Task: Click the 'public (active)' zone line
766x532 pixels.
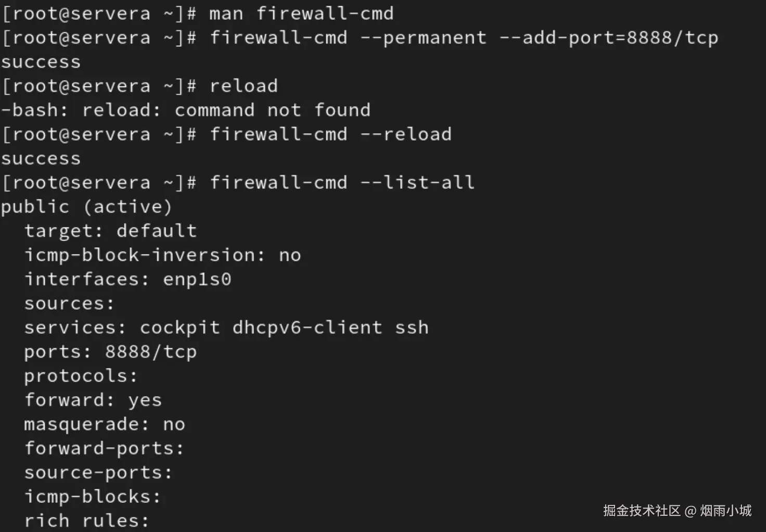Action: click(x=86, y=207)
